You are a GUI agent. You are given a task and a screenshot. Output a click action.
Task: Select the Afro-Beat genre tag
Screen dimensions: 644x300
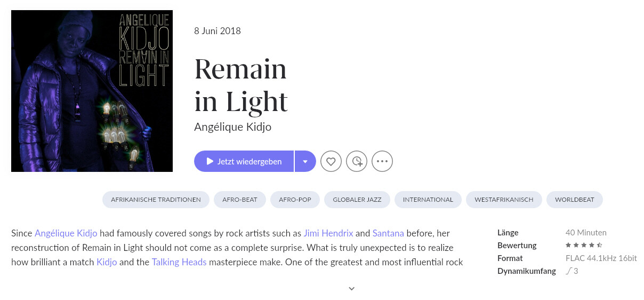click(x=239, y=200)
